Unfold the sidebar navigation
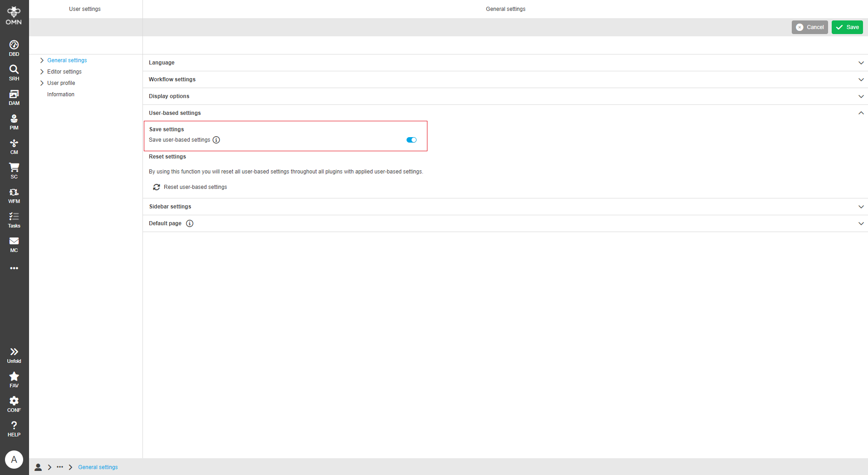 point(14,354)
